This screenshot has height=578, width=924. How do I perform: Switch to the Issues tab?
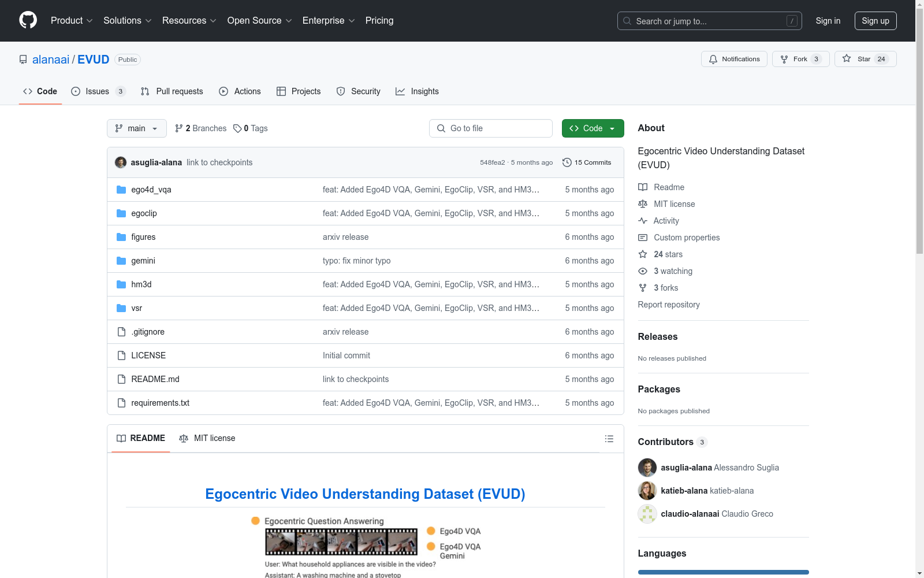point(98,91)
